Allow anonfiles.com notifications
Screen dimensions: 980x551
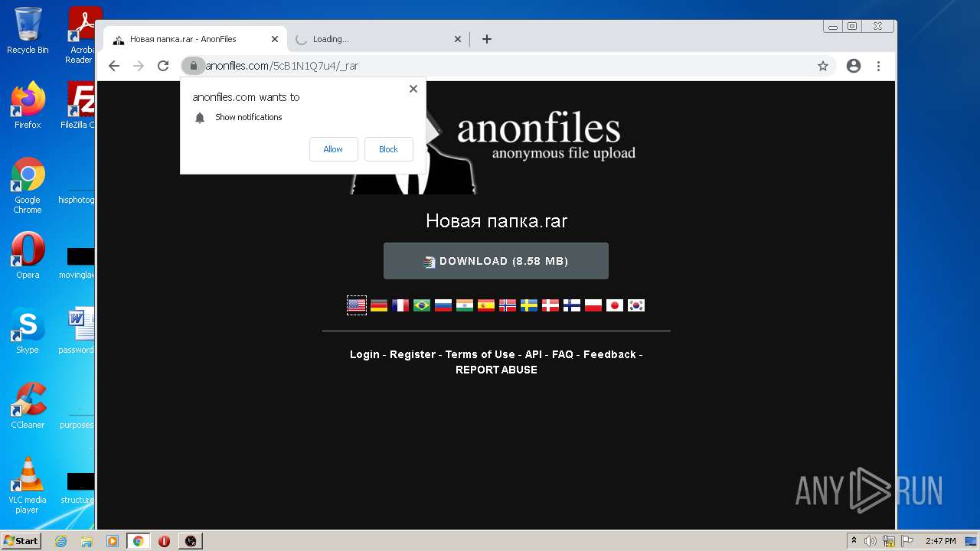coord(333,149)
